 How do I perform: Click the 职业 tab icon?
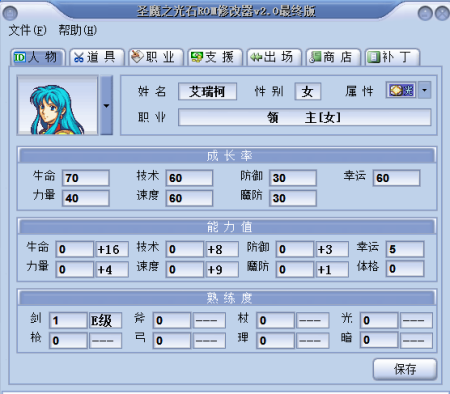coord(137,57)
